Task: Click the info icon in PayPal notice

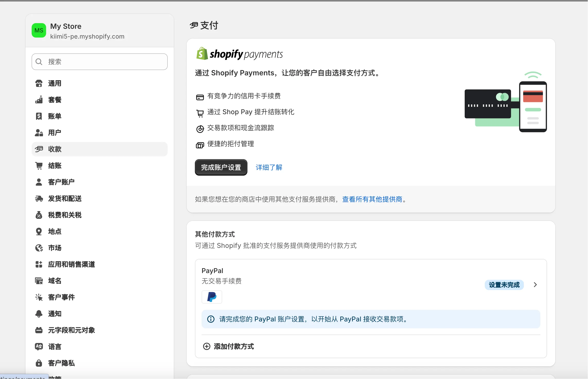Action: tap(211, 319)
